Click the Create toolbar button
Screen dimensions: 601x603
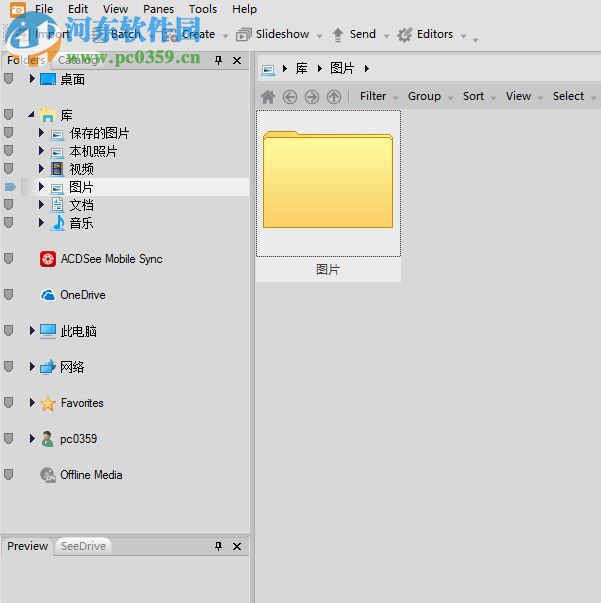190,34
